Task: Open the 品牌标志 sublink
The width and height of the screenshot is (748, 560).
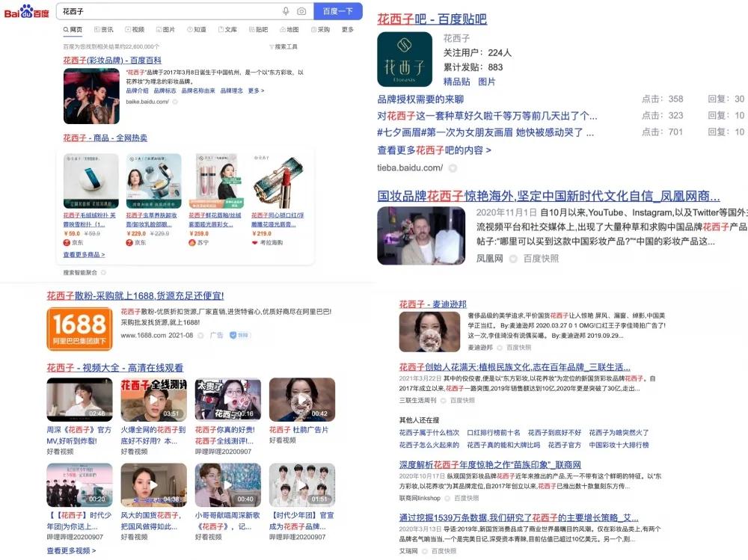Action: pos(165,90)
